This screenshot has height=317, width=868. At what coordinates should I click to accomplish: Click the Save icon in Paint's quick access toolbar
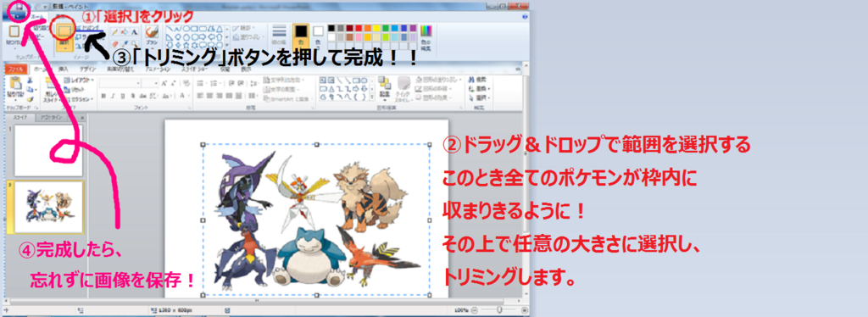click(20, 7)
